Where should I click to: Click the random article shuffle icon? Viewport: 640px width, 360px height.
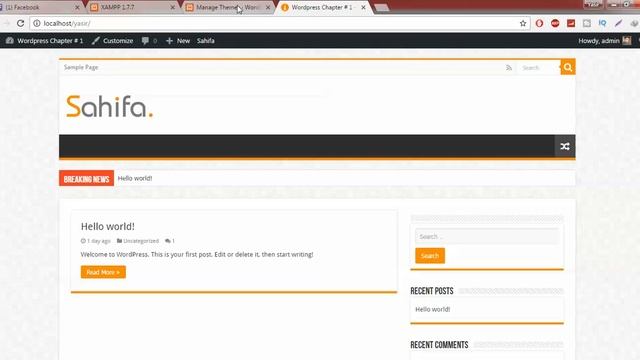(565, 146)
